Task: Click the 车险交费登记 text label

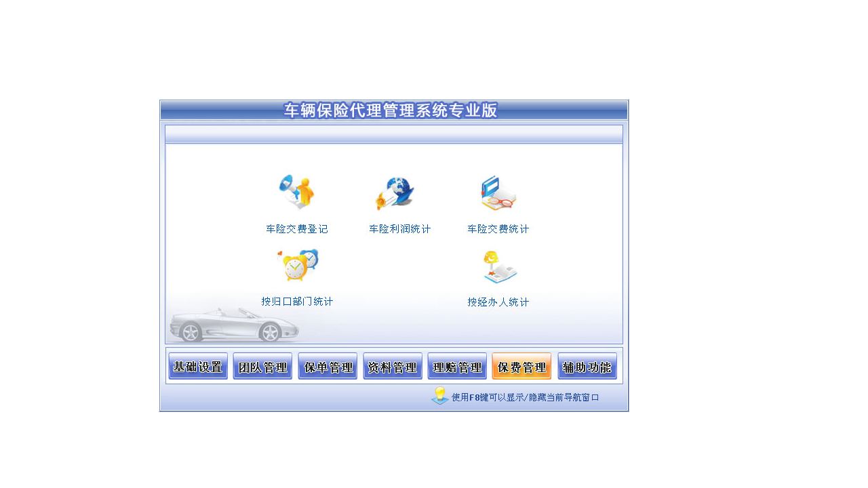Action: (299, 228)
